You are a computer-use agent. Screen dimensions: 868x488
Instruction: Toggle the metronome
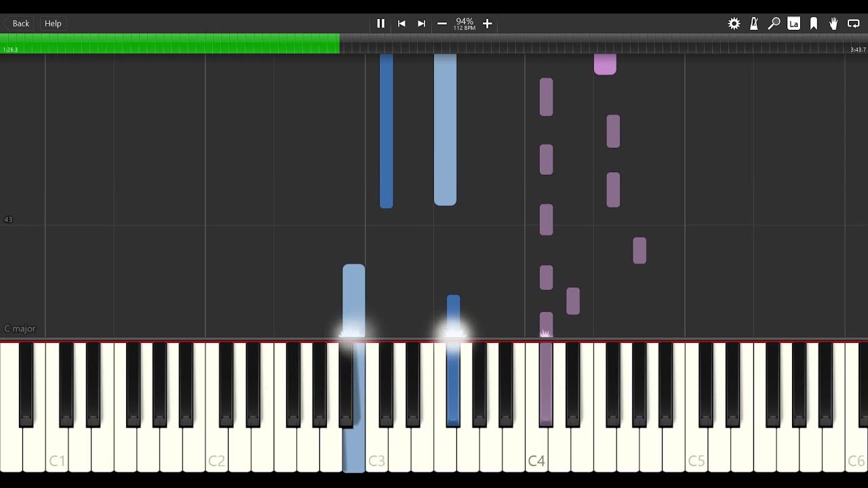tap(754, 24)
